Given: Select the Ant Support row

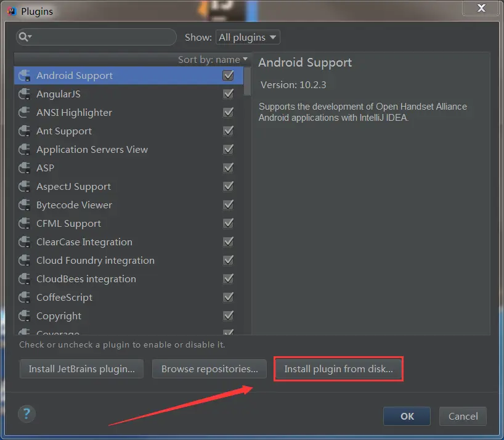Looking at the screenshot, I should tap(129, 131).
